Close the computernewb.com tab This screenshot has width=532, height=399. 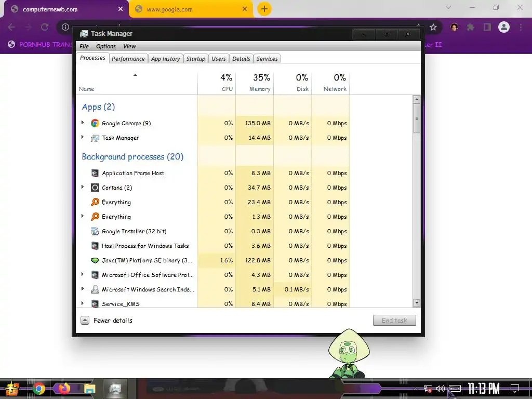click(x=121, y=9)
